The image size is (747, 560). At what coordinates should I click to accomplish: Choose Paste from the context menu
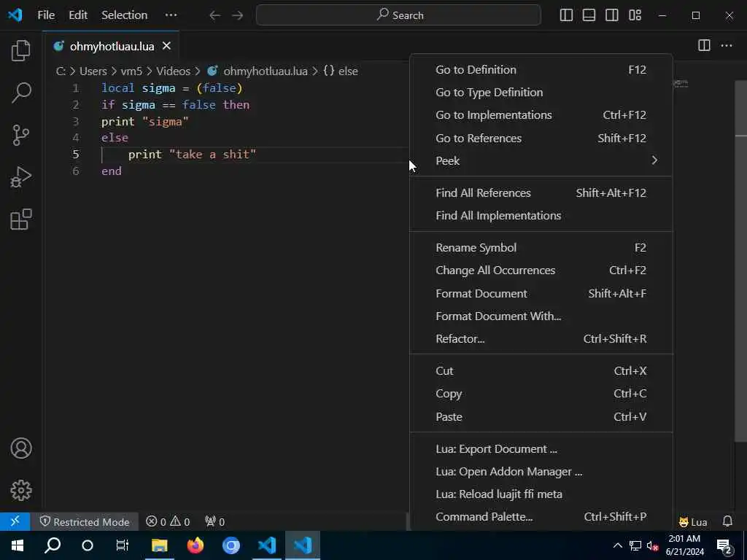541,416
